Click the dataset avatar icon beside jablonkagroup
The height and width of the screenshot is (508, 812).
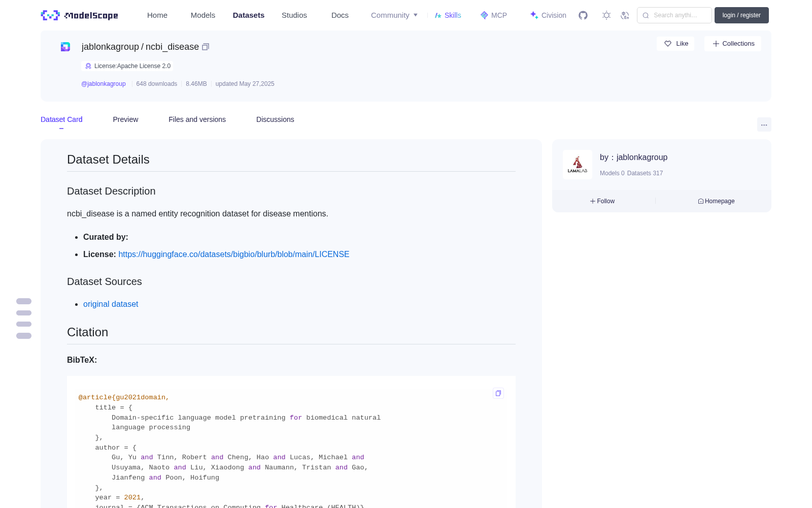click(x=65, y=47)
